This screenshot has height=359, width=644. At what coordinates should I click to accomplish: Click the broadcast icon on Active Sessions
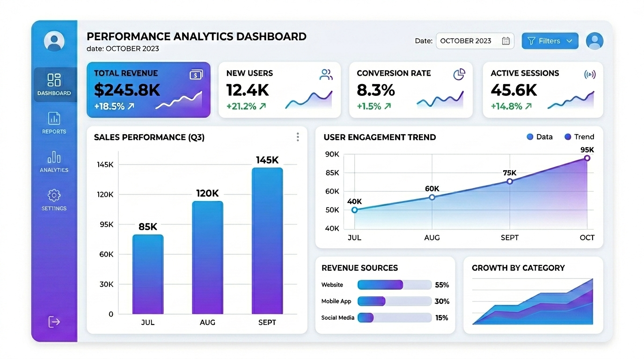[590, 74]
